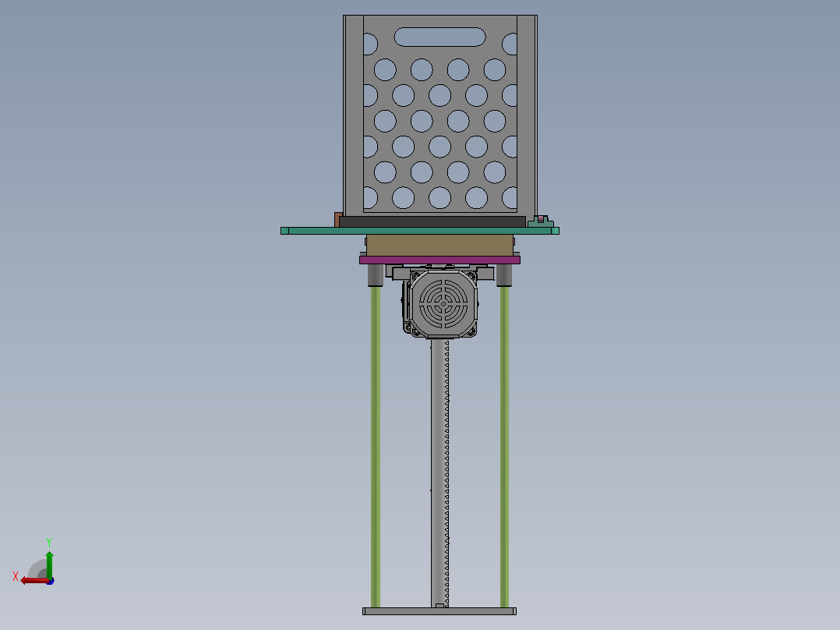Select the vertical toothed rack below the motor

tap(439, 473)
